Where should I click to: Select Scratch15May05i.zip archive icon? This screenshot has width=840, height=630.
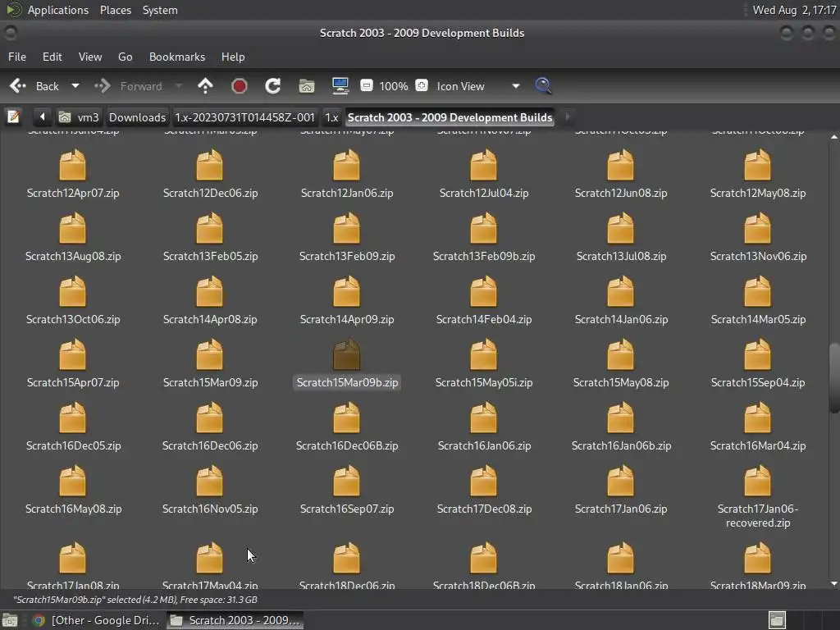[484, 354]
